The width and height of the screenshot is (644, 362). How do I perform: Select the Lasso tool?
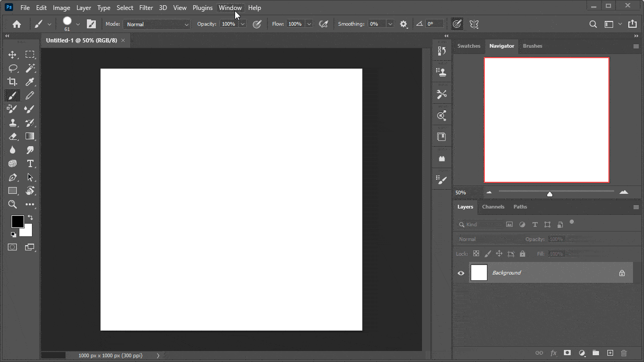tap(13, 68)
